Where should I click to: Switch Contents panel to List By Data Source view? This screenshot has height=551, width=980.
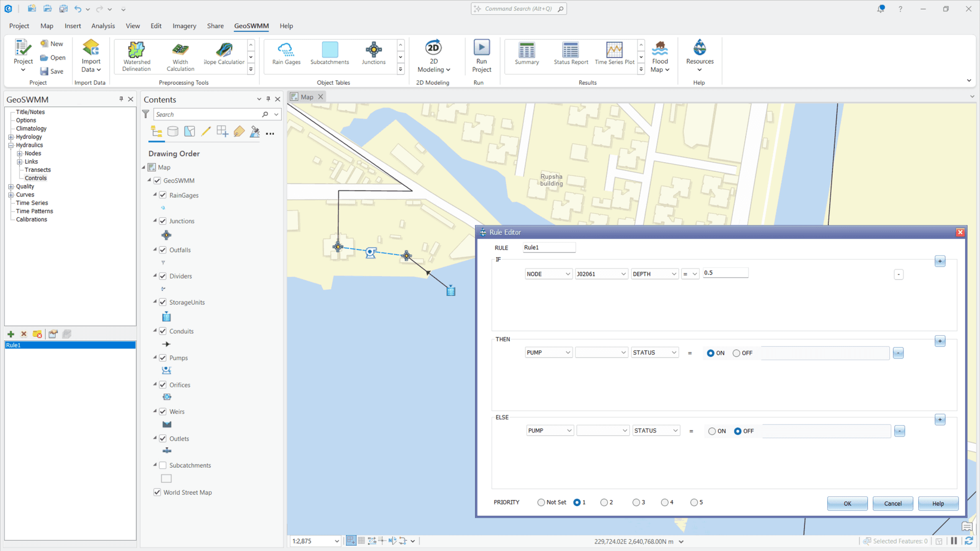173,131
